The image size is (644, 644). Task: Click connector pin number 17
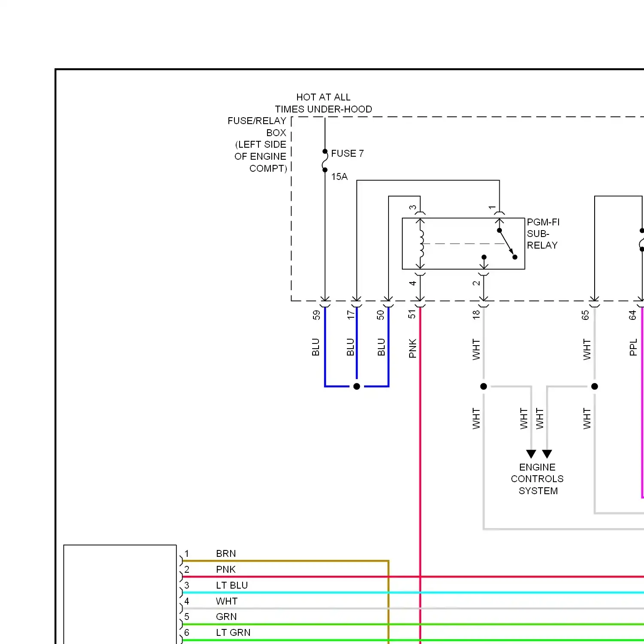[x=351, y=315]
